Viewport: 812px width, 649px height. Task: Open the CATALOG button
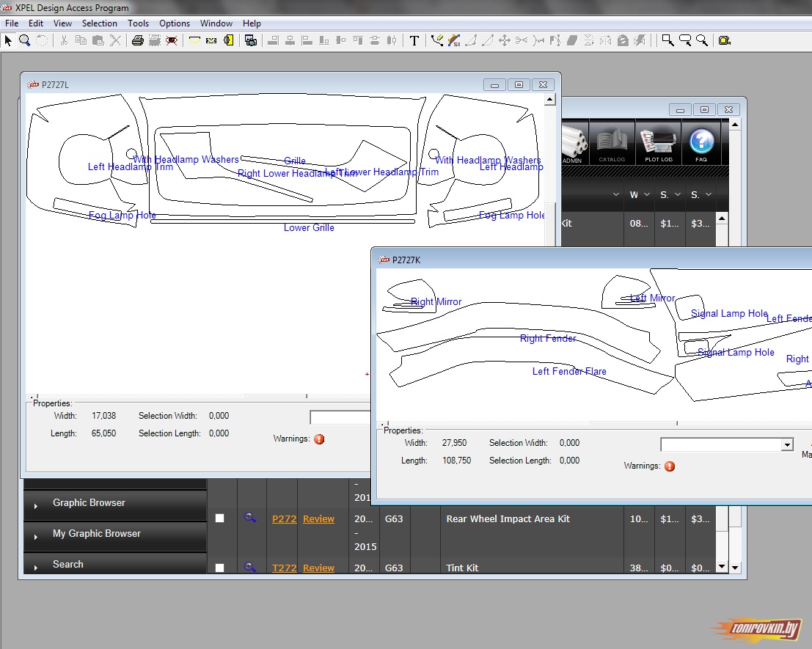[612, 144]
